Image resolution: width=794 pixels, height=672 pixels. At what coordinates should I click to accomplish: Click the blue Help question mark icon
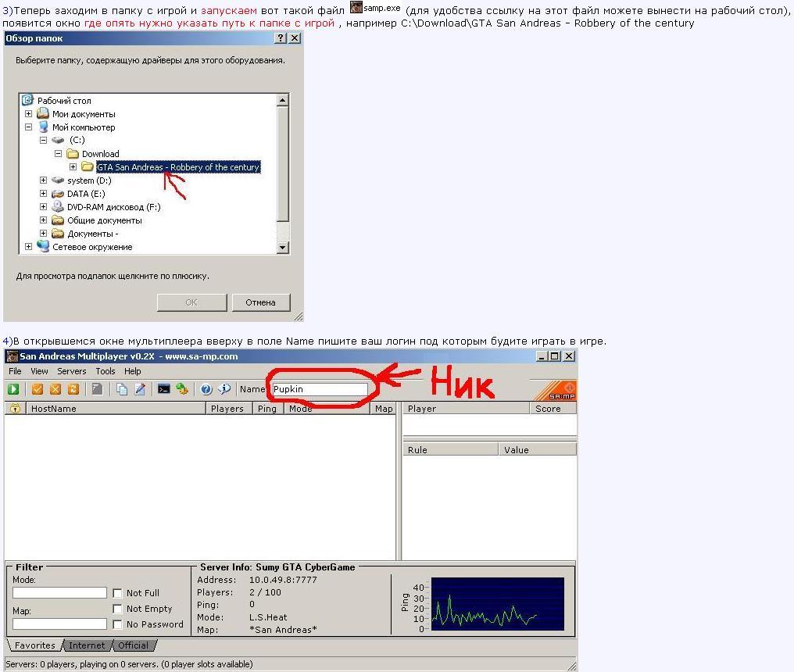click(206, 389)
